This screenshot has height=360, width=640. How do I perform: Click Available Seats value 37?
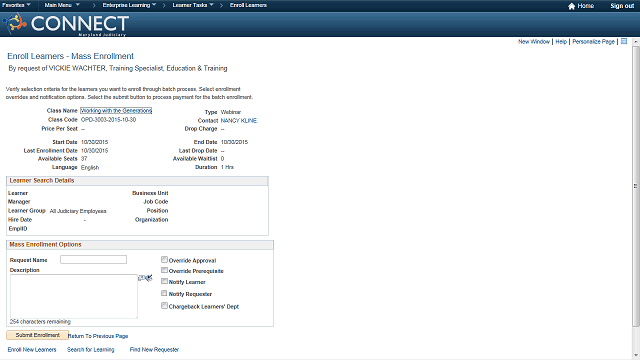pyautogui.click(x=84, y=159)
